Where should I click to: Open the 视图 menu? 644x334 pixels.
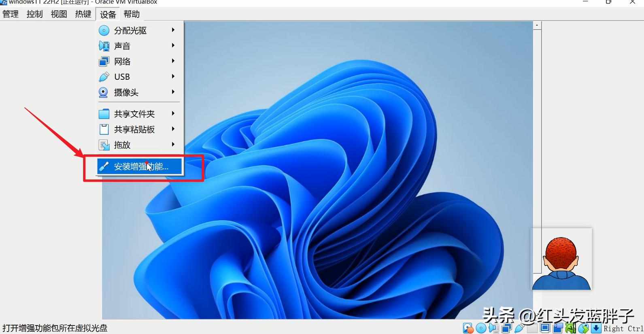tap(59, 14)
